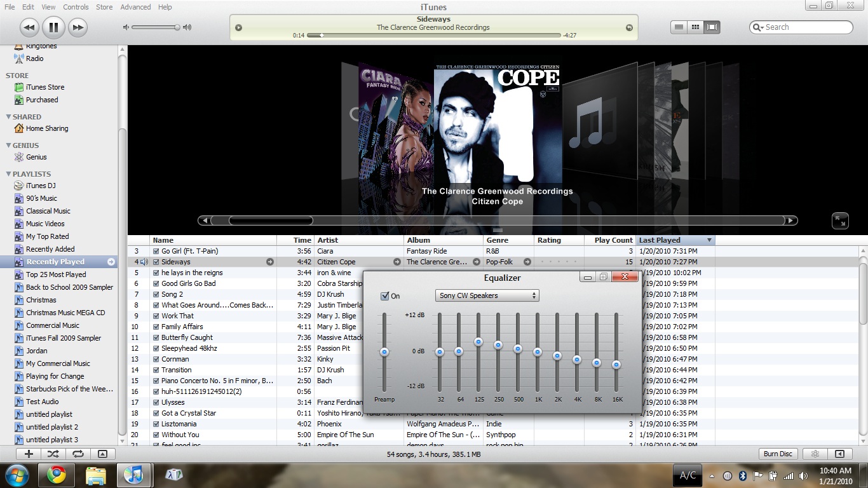Image resolution: width=868 pixels, height=488 pixels.
Task: Open the volume icon in the system tray
Action: (803, 476)
